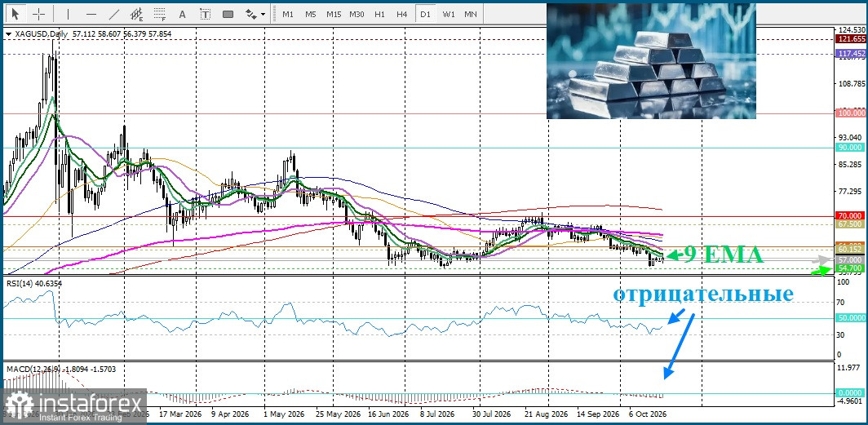Click the gray rectangle shape tool
The height and width of the screenshot is (425, 868).
pyautogui.click(x=228, y=15)
